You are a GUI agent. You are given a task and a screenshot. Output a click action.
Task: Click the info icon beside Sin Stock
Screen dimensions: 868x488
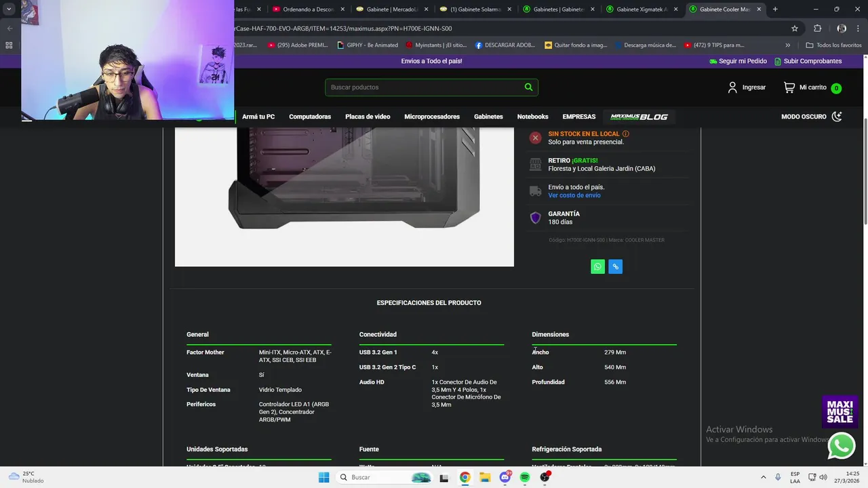point(625,134)
